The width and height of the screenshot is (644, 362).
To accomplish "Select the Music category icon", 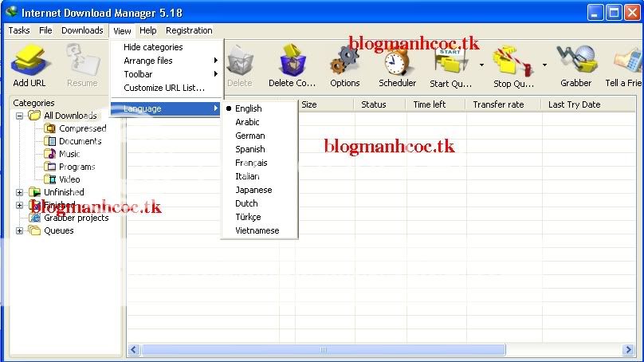I will (x=49, y=154).
